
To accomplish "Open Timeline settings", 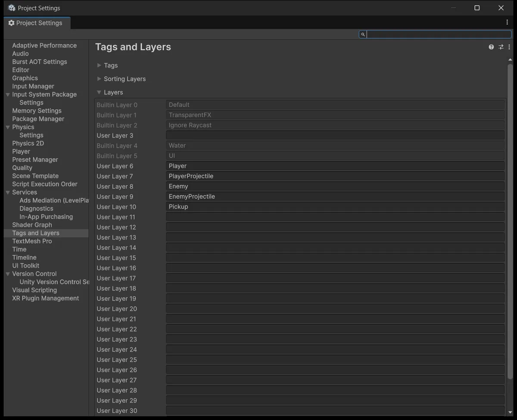I will coord(24,258).
